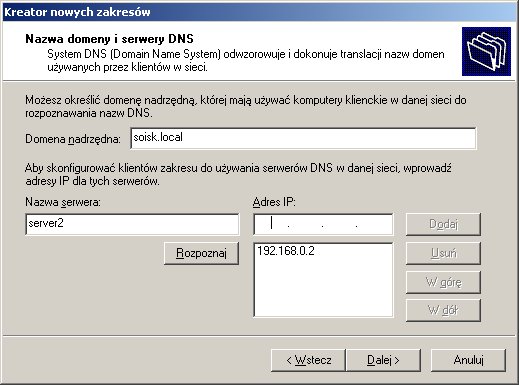Click the Domena nadrzędna label
This screenshot has height=385, width=519.
pos(73,139)
